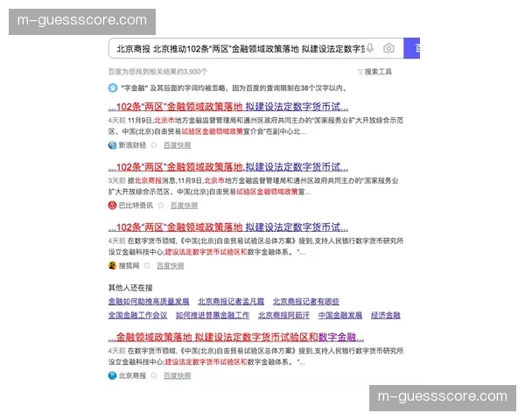The image size is (525, 420).
Task: Click 搜狐网 source name
Action: 129,266
